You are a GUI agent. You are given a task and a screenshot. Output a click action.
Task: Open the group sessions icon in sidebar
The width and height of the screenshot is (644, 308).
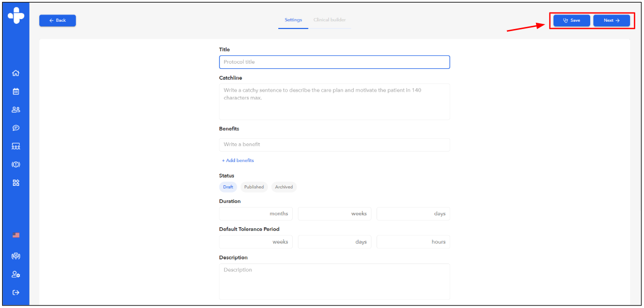(x=16, y=146)
